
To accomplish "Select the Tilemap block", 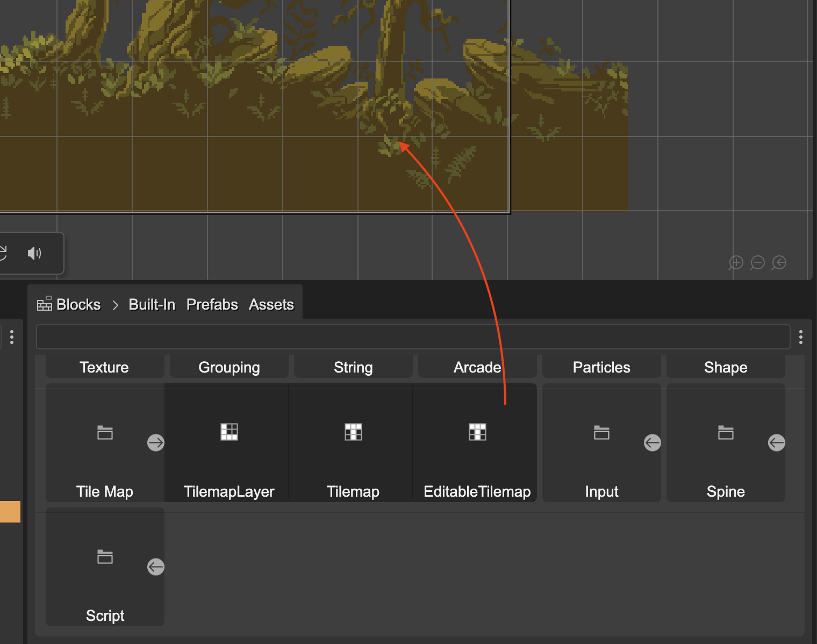I will (x=353, y=443).
